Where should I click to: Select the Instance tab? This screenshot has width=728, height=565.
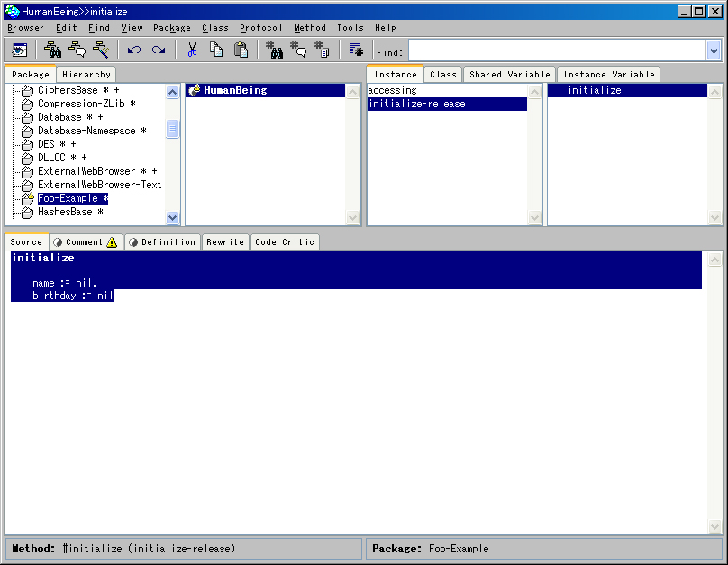point(396,75)
